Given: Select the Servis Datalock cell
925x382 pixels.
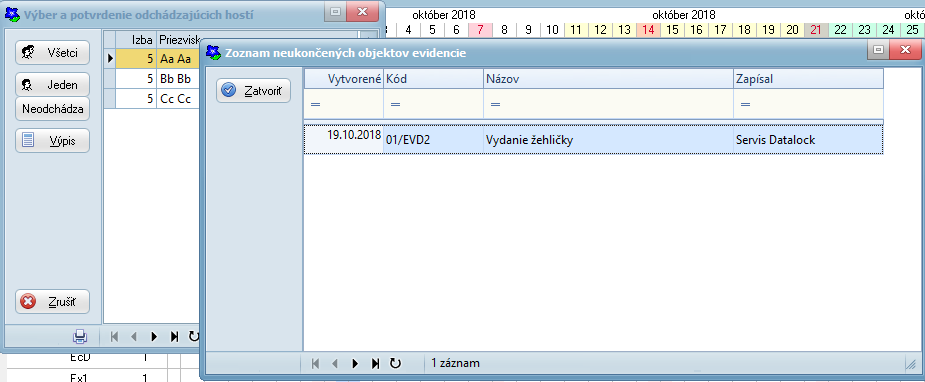Looking at the screenshot, I should pyautogui.click(x=808, y=140).
